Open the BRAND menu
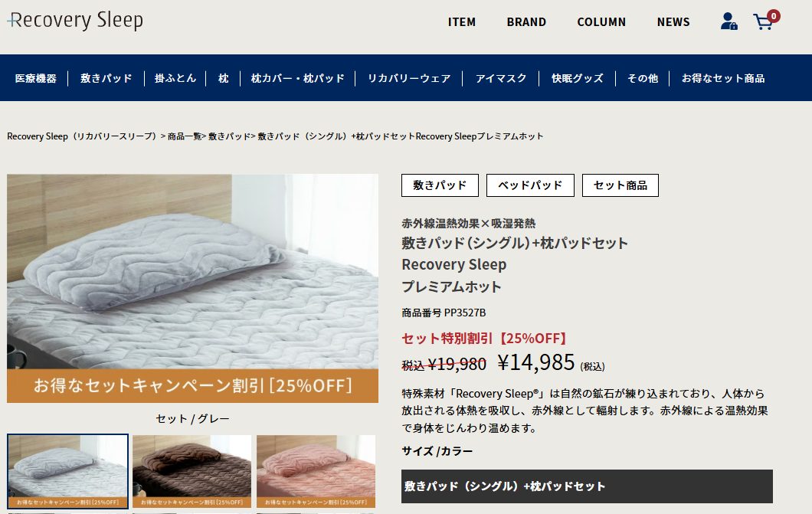This screenshot has height=514, width=812. [526, 22]
